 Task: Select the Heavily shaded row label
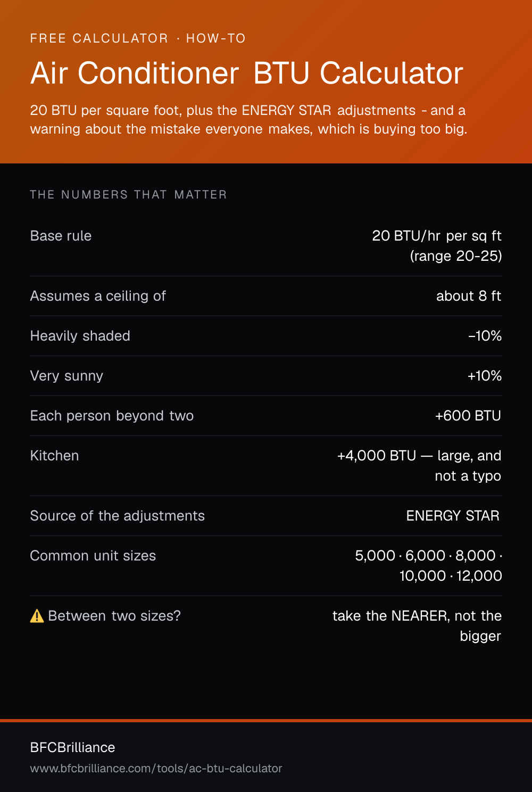point(80,336)
